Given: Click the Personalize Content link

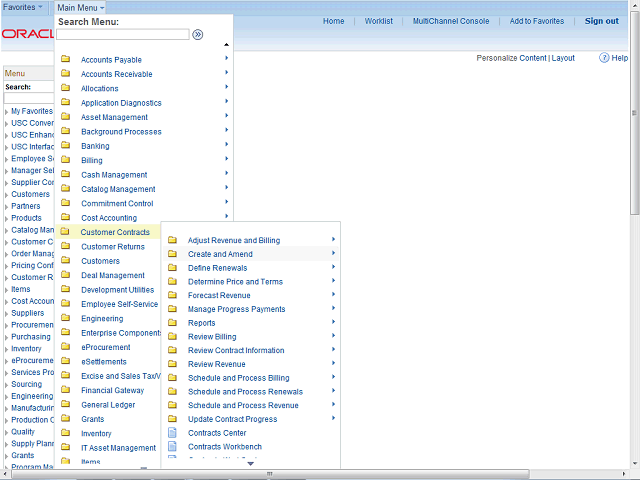Looking at the screenshot, I should click(511, 58).
